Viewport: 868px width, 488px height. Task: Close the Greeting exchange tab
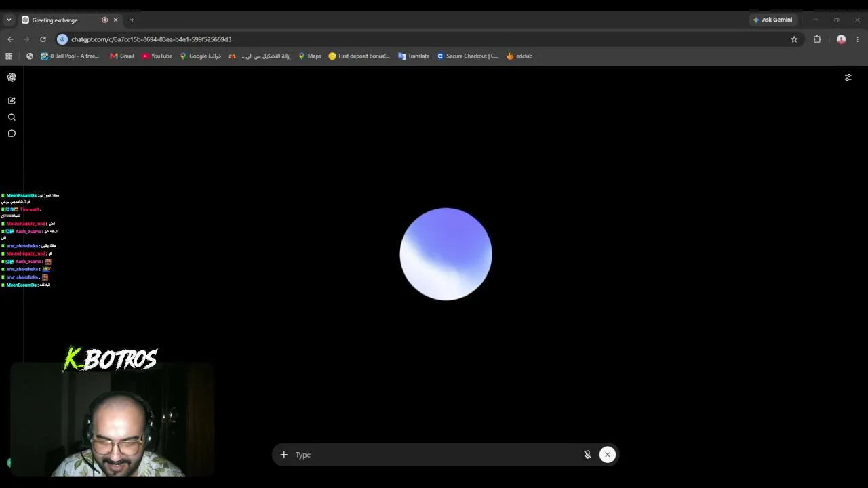click(x=115, y=20)
